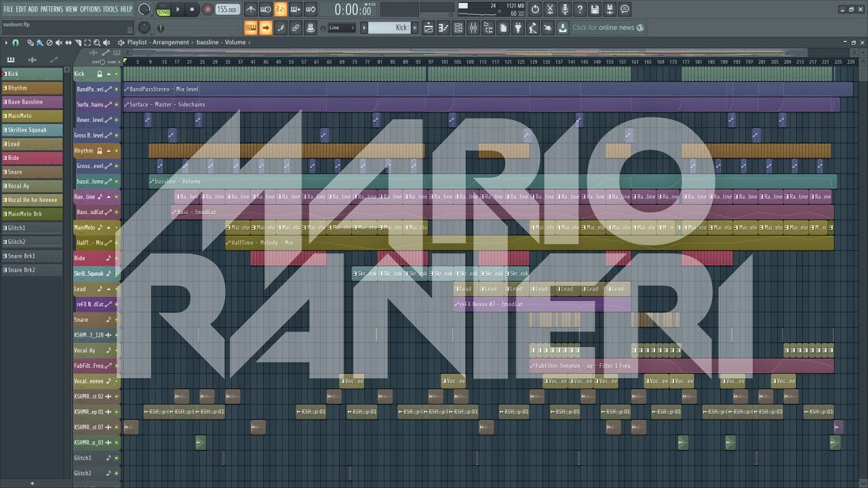Save the project with floppy icon
Viewport: 868px width, 488px height.
tap(595, 9)
